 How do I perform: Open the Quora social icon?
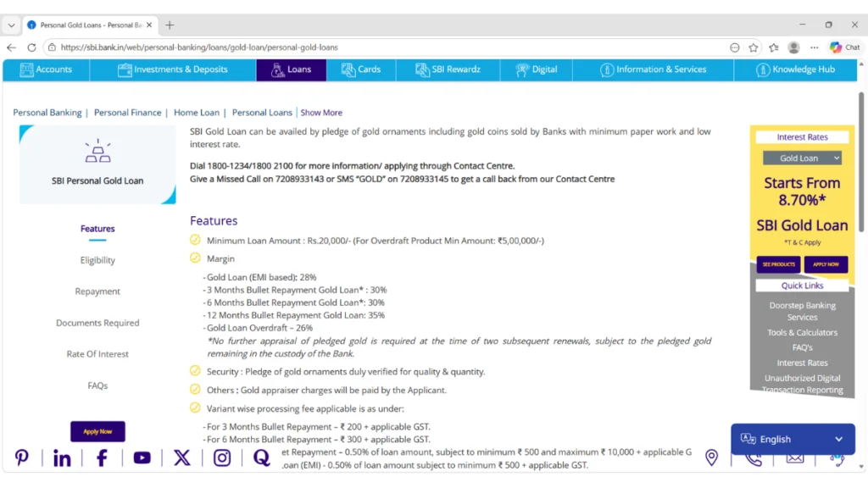pos(261,457)
